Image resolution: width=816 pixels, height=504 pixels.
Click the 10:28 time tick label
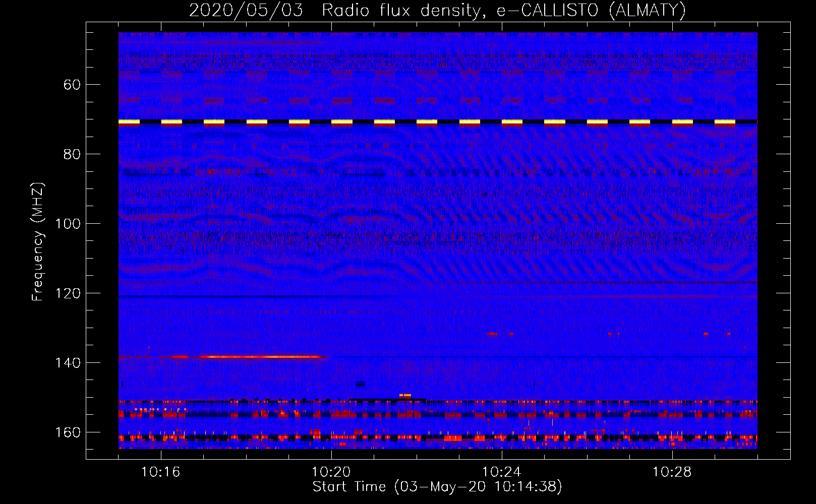click(672, 472)
